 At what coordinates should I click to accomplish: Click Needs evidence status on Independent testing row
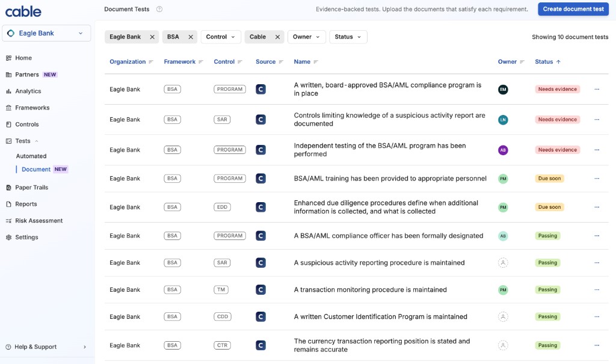click(558, 150)
